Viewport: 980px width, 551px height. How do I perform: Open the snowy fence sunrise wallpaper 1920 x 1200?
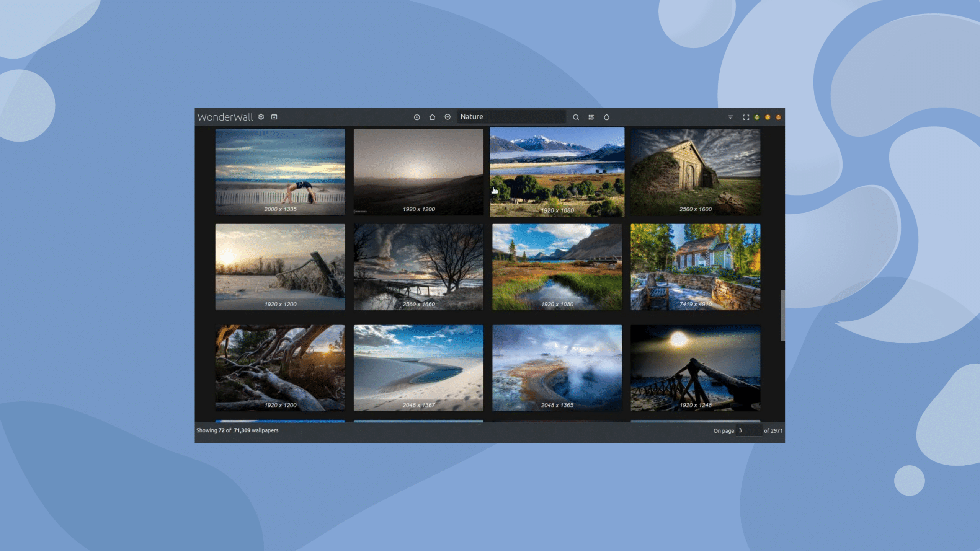pyautogui.click(x=280, y=267)
